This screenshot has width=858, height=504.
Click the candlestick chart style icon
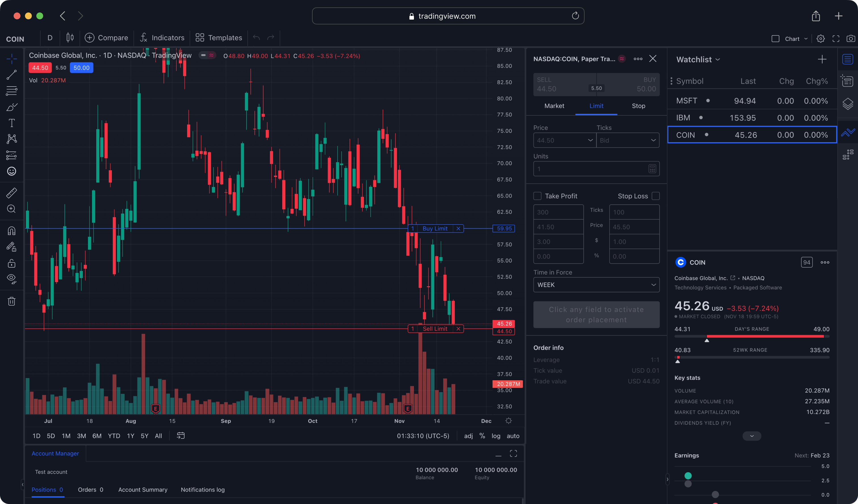[70, 38]
